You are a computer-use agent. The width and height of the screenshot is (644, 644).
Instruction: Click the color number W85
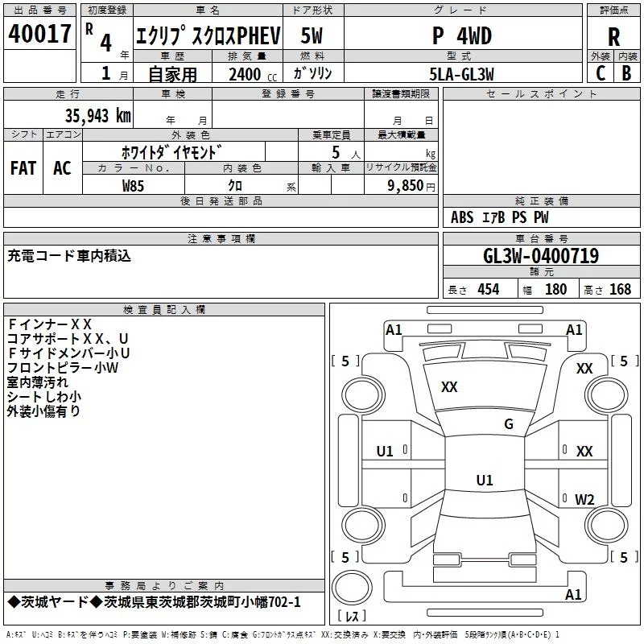(133, 186)
